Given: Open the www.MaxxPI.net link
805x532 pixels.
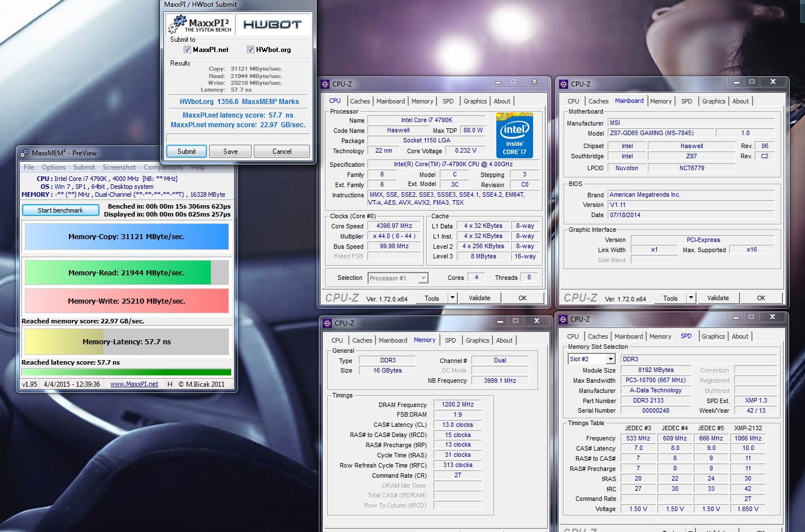Looking at the screenshot, I should point(134,384).
